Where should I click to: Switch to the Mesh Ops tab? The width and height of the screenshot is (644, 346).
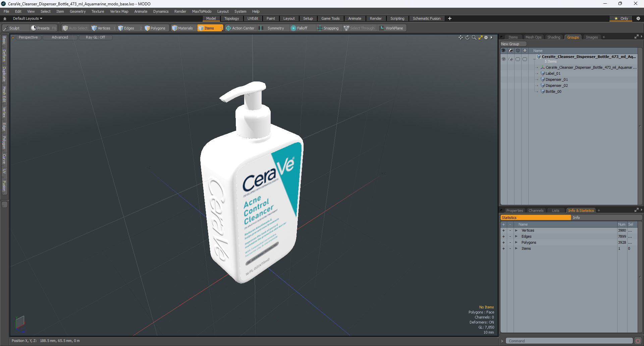click(x=533, y=37)
